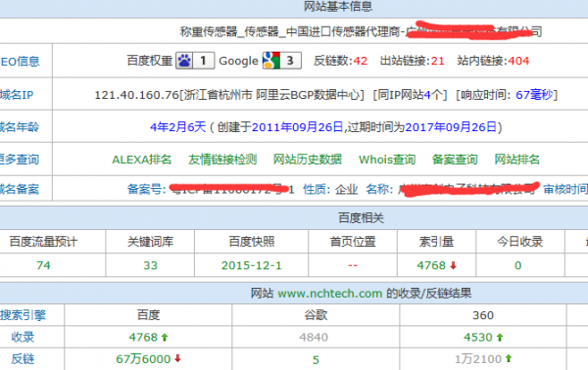
Task: Click the green up arrow beside 360's 4530
Action: click(500, 338)
